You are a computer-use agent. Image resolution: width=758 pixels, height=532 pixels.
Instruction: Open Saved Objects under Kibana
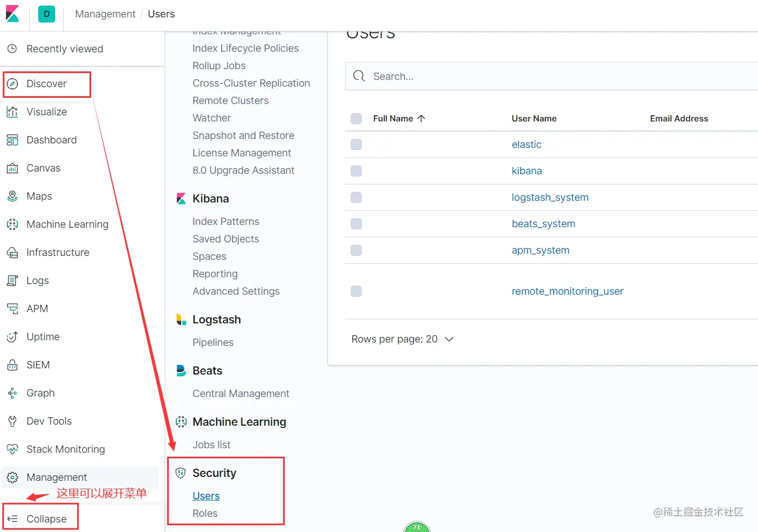point(226,239)
